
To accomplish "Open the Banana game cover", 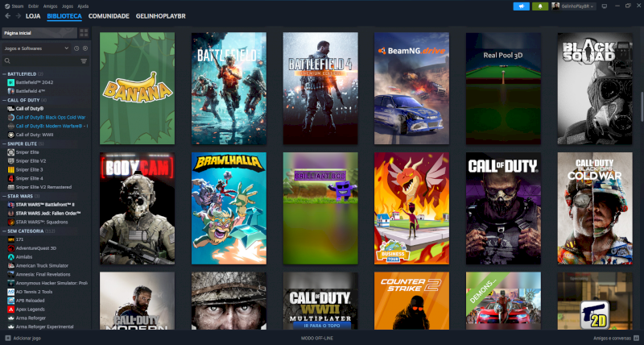I will [x=137, y=89].
